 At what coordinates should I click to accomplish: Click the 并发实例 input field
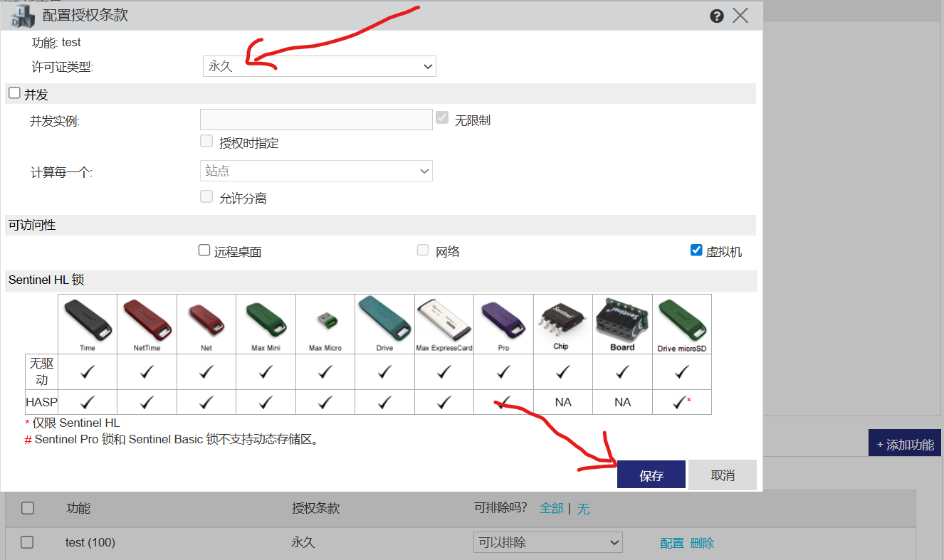point(316,120)
